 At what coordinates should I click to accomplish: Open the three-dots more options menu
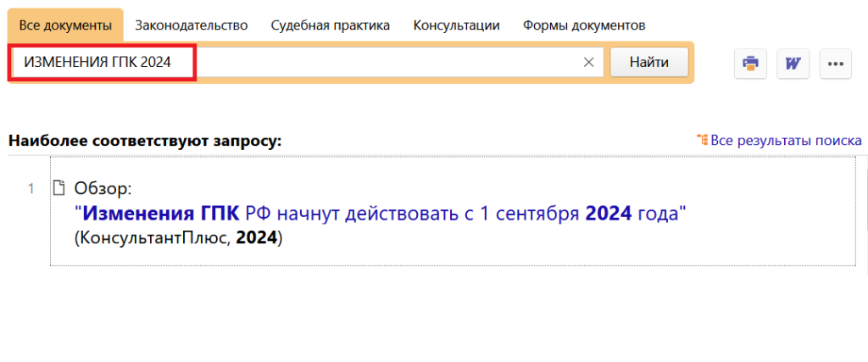click(x=835, y=63)
